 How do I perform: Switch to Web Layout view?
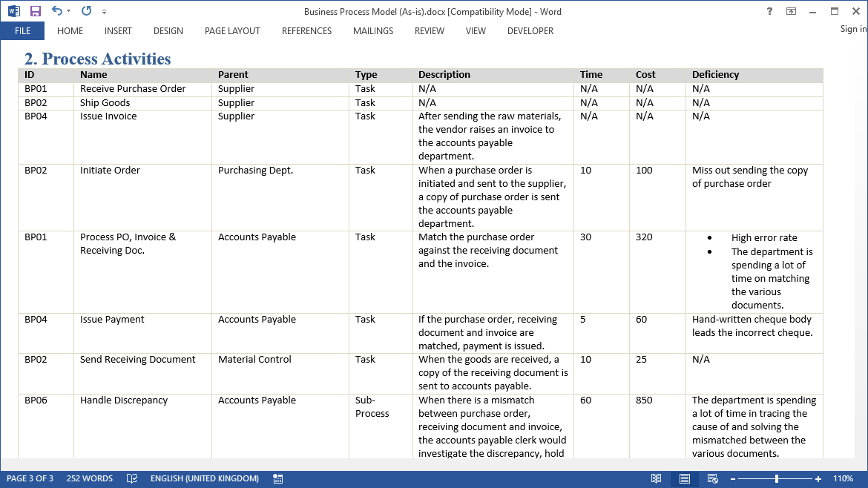click(x=712, y=478)
